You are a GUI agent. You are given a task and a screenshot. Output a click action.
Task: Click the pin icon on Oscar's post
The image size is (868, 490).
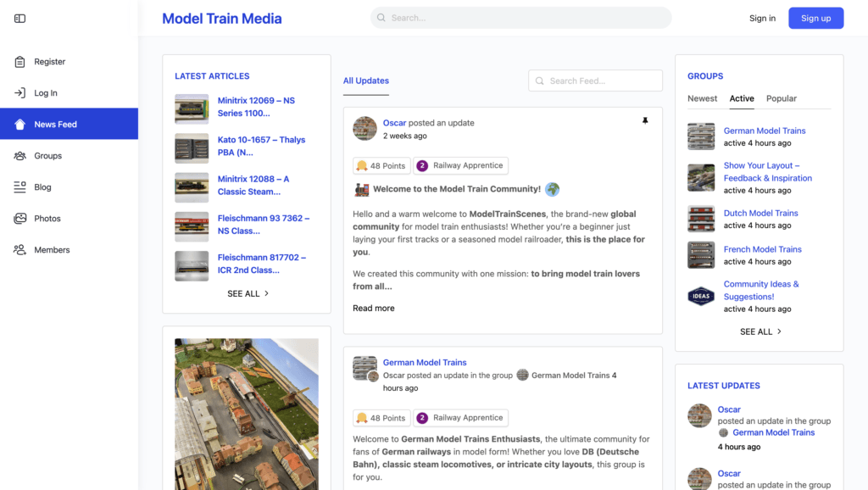(644, 121)
